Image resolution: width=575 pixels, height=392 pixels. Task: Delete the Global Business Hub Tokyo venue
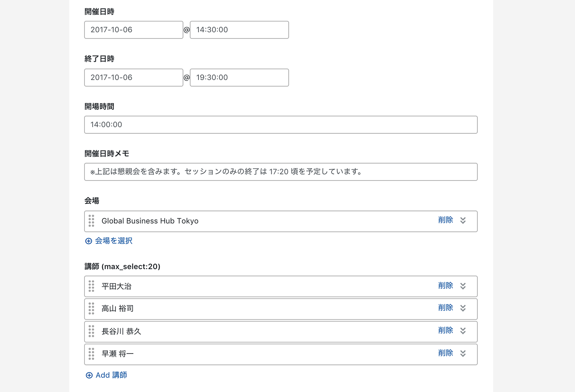[x=445, y=220]
